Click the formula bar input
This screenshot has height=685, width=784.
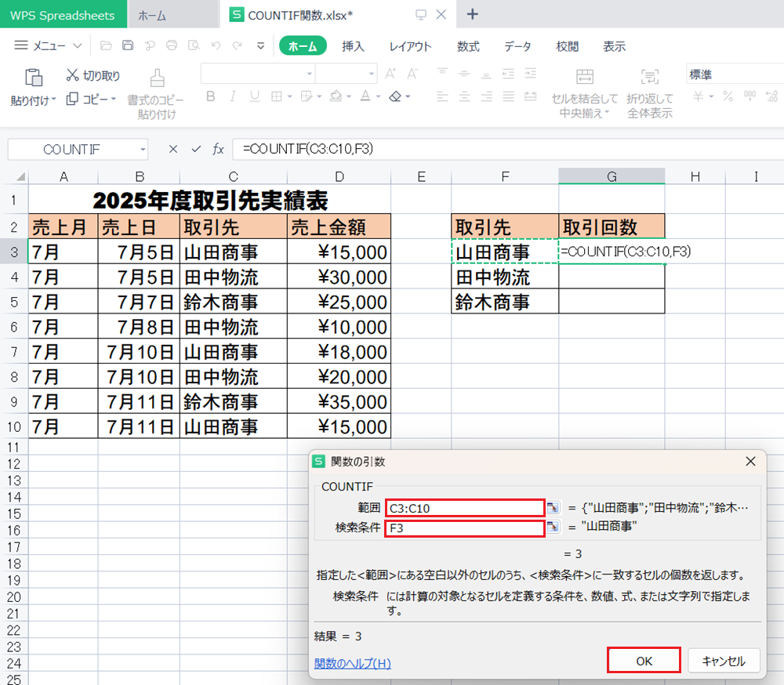point(507,149)
